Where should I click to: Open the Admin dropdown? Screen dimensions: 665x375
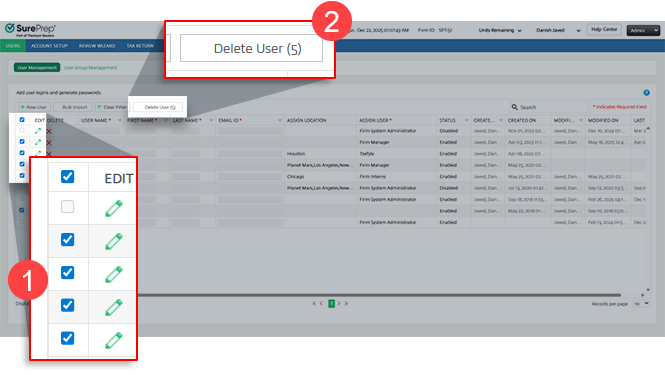pyautogui.click(x=643, y=31)
